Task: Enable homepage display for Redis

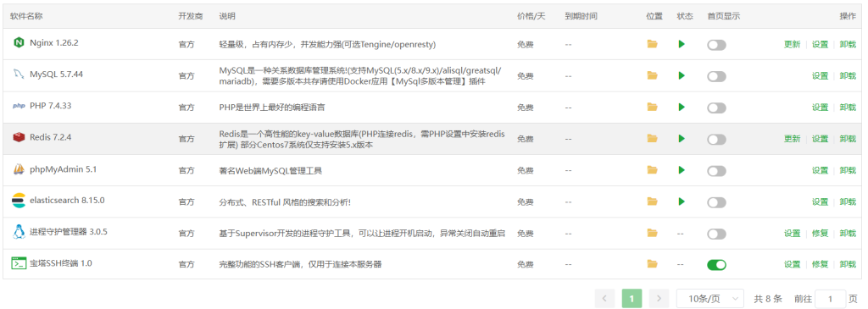Action: (716, 140)
